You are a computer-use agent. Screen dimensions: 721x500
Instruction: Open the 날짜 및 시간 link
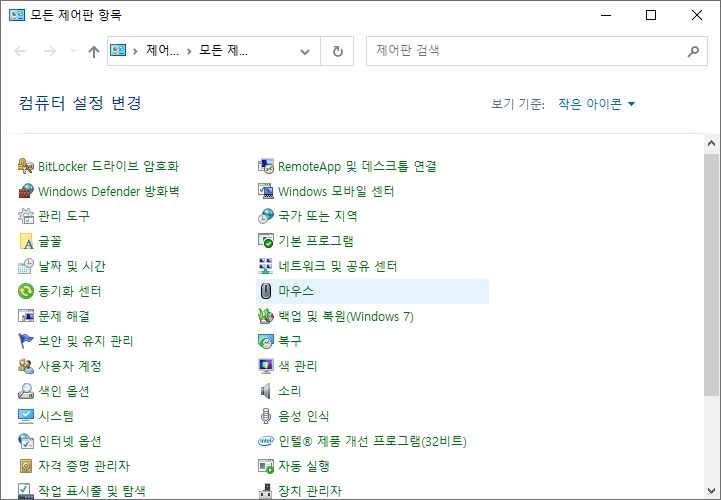point(72,266)
